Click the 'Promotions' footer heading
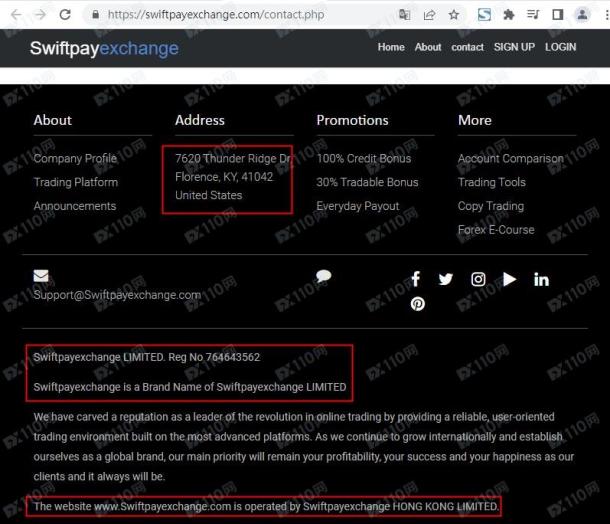The width and height of the screenshot is (610, 524). tap(352, 120)
